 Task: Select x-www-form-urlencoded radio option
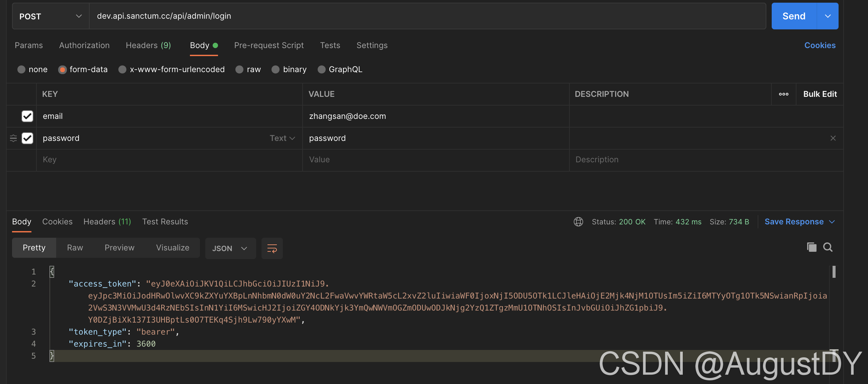pos(122,69)
